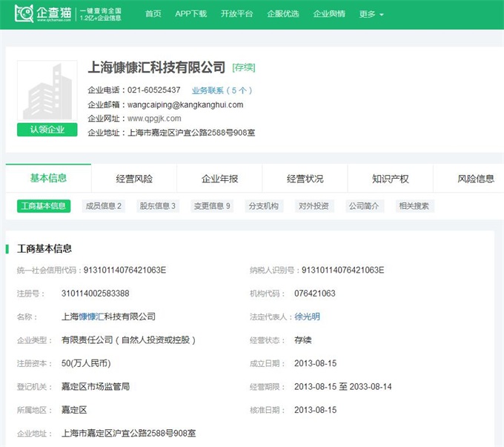Go to APP下载 page
Image resolution: width=504 pixels, height=447 pixels.
[190, 14]
